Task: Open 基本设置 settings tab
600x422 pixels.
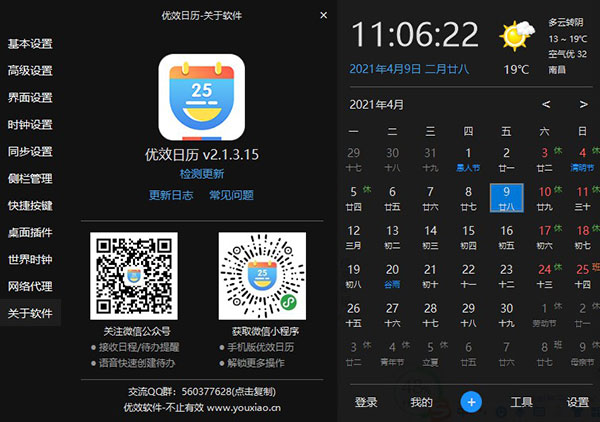Action: (x=30, y=44)
